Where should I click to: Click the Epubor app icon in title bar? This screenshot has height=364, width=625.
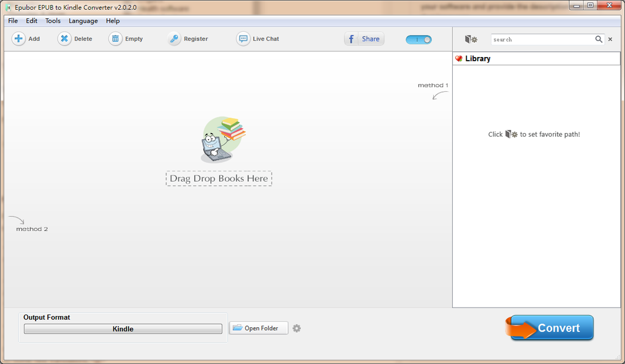click(8, 7)
